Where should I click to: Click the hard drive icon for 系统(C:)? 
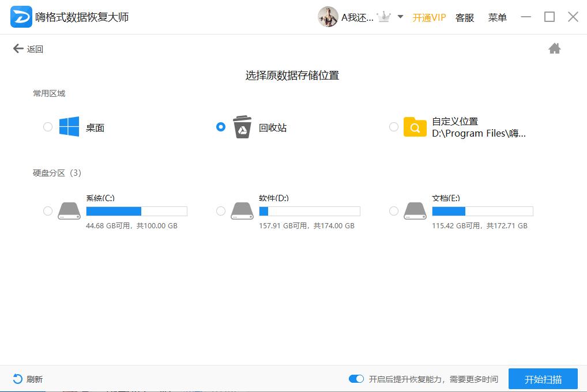[x=69, y=210]
